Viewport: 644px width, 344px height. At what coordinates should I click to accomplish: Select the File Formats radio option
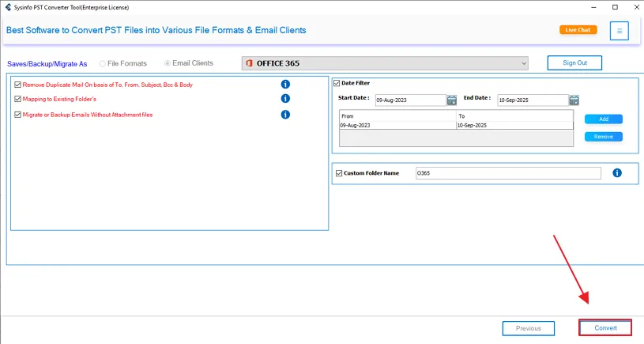[103, 63]
